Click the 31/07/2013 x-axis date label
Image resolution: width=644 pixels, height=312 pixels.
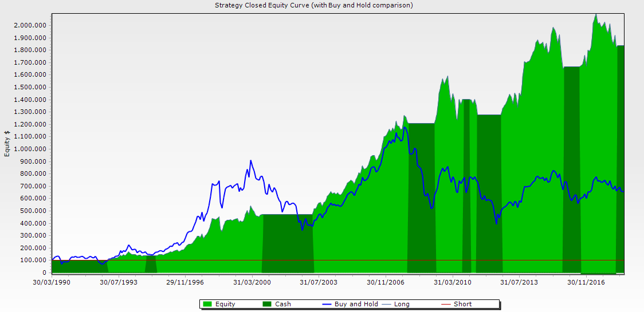point(520,282)
